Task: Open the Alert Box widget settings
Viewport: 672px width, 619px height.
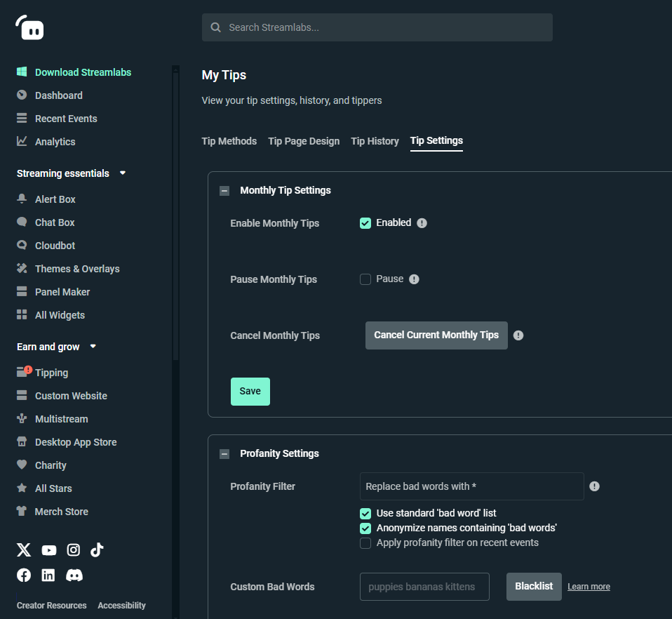Action: pyautogui.click(x=54, y=199)
